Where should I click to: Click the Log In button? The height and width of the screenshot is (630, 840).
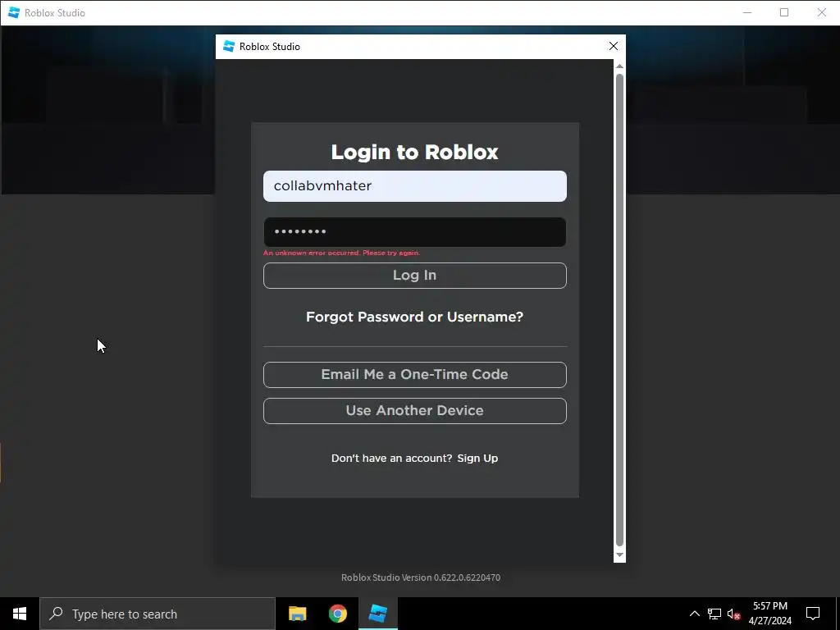click(414, 276)
